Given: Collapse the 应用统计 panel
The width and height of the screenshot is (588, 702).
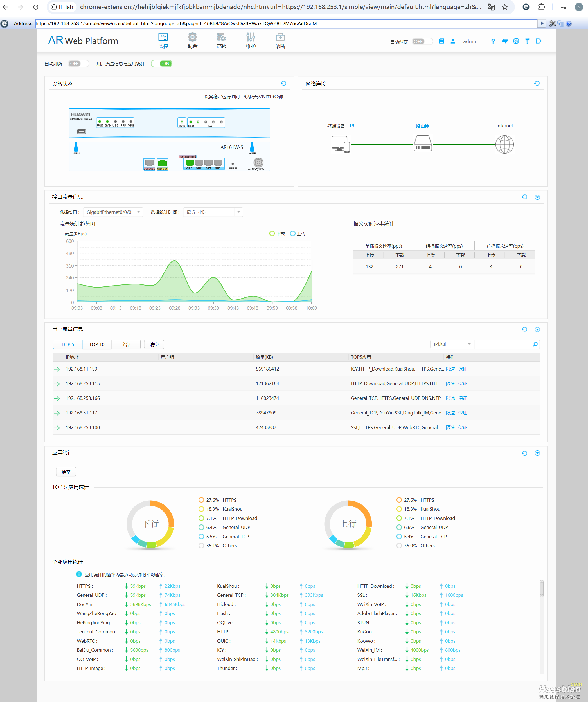Looking at the screenshot, I should click(537, 453).
